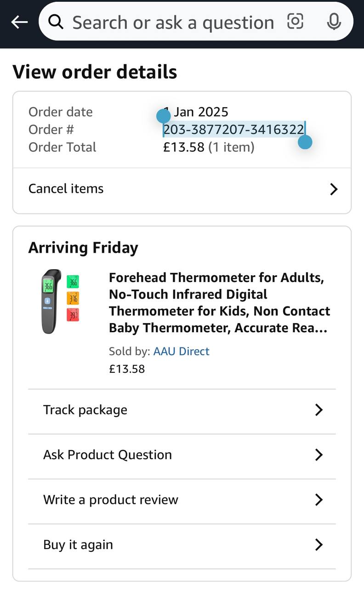Tap the Buy it again chevron

[x=319, y=545]
